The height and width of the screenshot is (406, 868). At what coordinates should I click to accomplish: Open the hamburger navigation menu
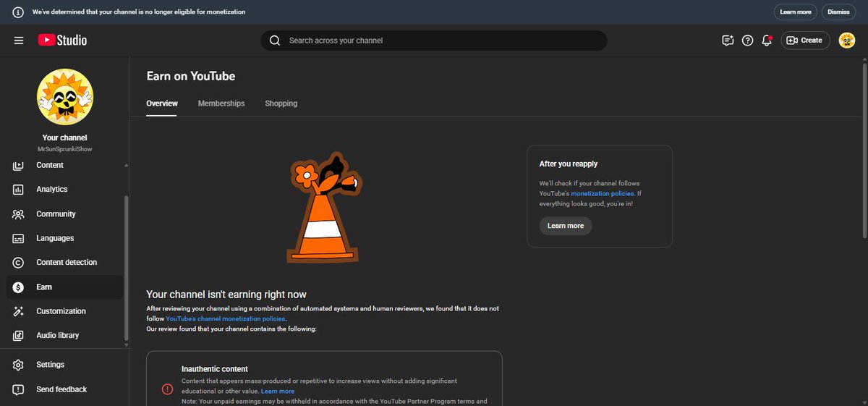(19, 41)
